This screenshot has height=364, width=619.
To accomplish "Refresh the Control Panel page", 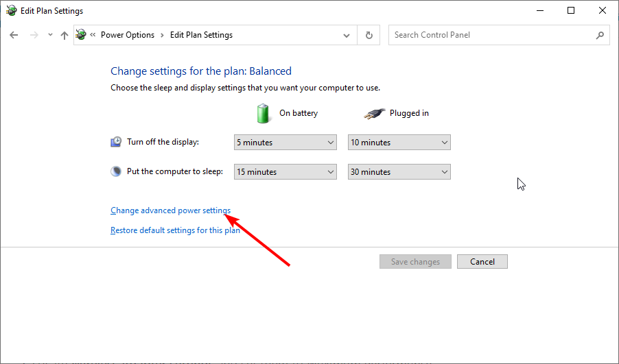I will coord(369,35).
